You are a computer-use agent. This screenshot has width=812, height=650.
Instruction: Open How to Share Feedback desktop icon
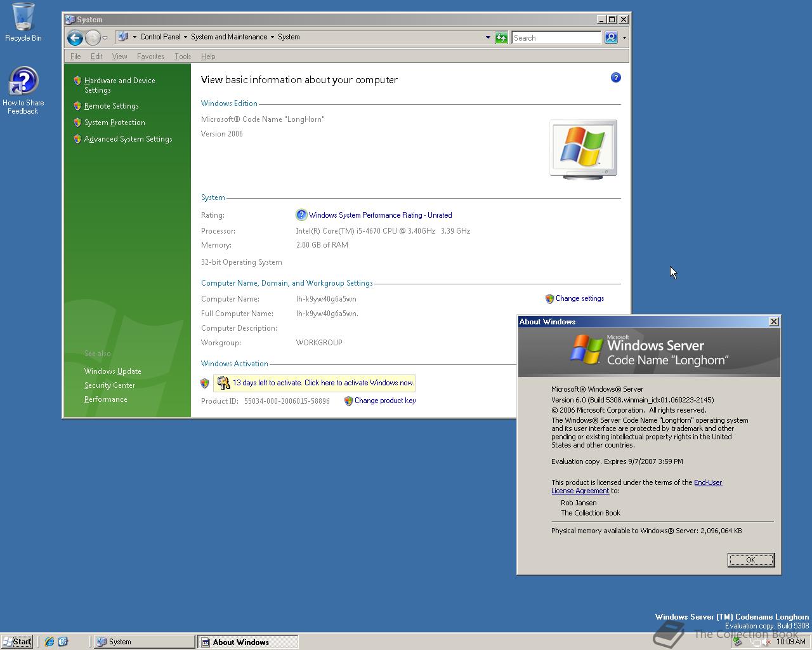point(23,91)
